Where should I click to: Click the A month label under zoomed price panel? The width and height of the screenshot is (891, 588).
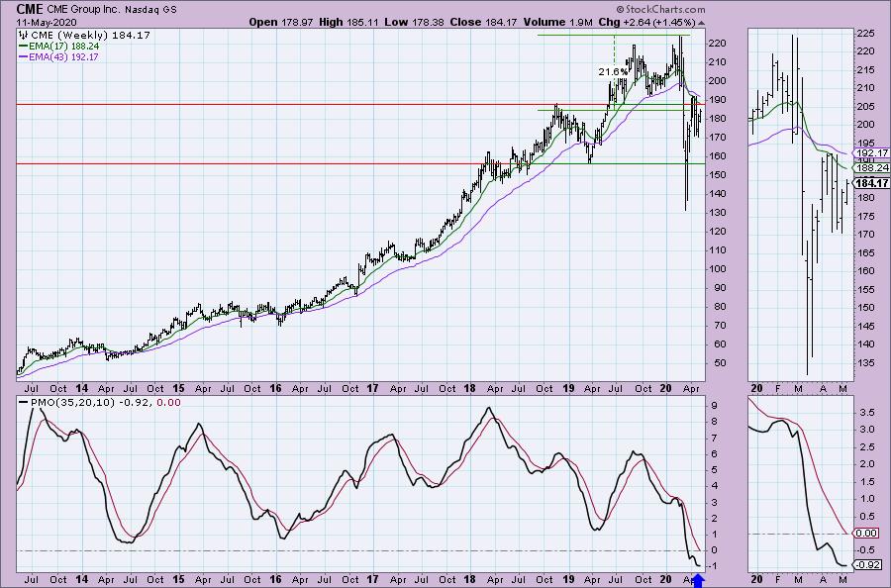click(x=823, y=389)
